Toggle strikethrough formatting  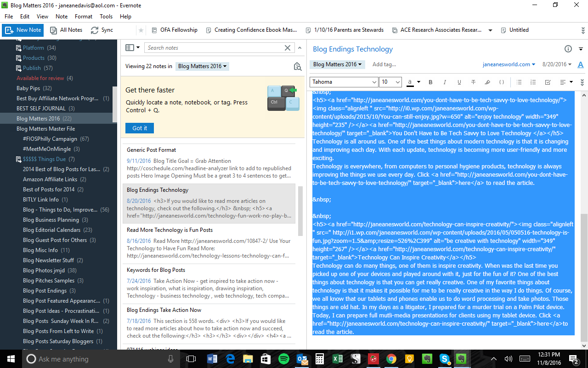(x=473, y=82)
